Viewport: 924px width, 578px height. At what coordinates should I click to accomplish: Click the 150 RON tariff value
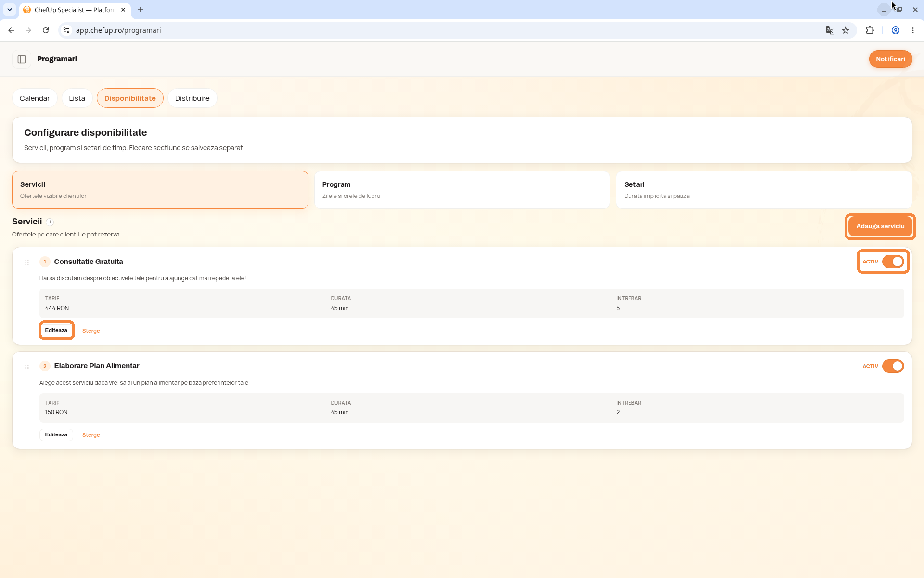[56, 412]
